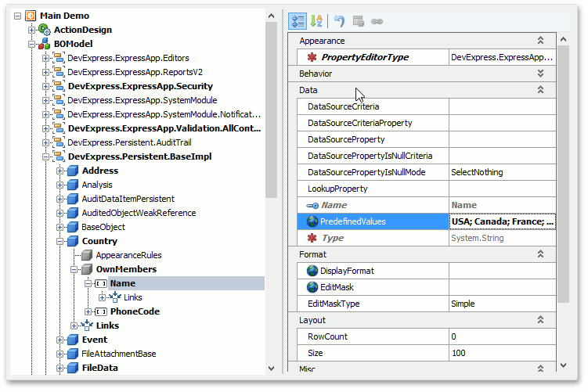Collapse the Country node
The height and width of the screenshot is (392, 588).
[x=60, y=241]
